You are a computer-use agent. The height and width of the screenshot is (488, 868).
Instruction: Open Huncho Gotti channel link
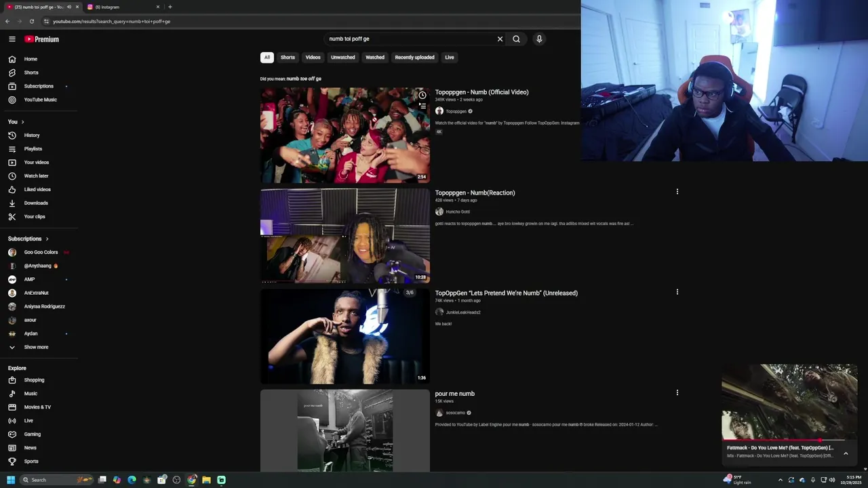click(458, 211)
